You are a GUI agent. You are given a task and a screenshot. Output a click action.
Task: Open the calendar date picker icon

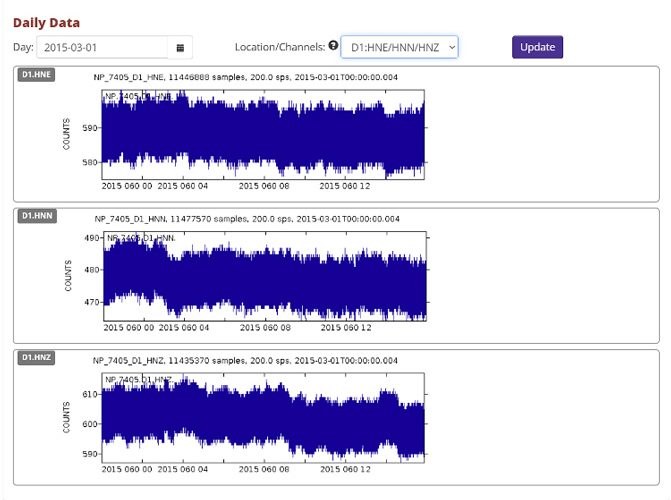point(180,48)
